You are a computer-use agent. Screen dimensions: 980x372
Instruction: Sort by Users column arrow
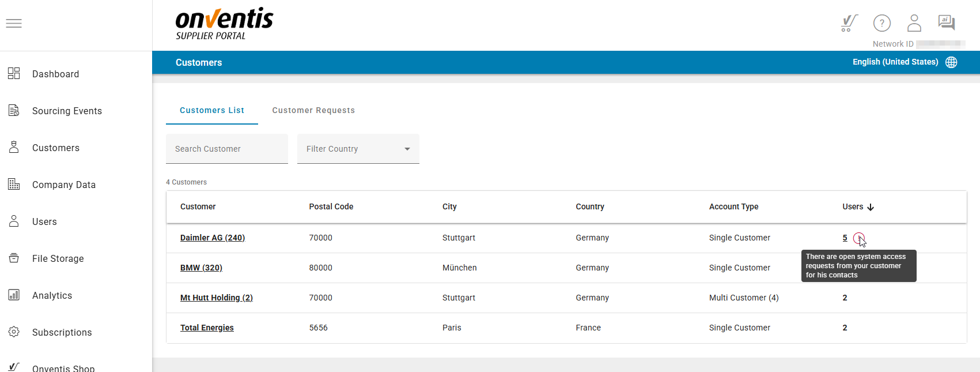point(871,207)
